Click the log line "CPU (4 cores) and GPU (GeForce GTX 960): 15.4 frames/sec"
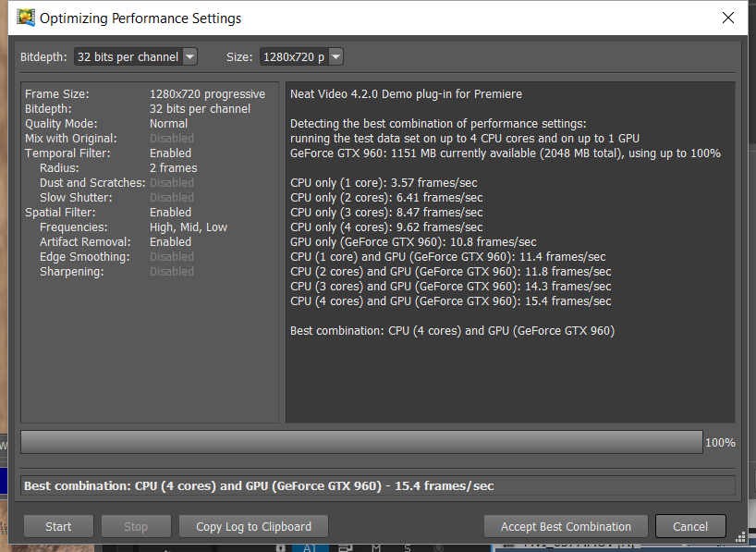Screen dimensions: 756x552 (451, 301)
